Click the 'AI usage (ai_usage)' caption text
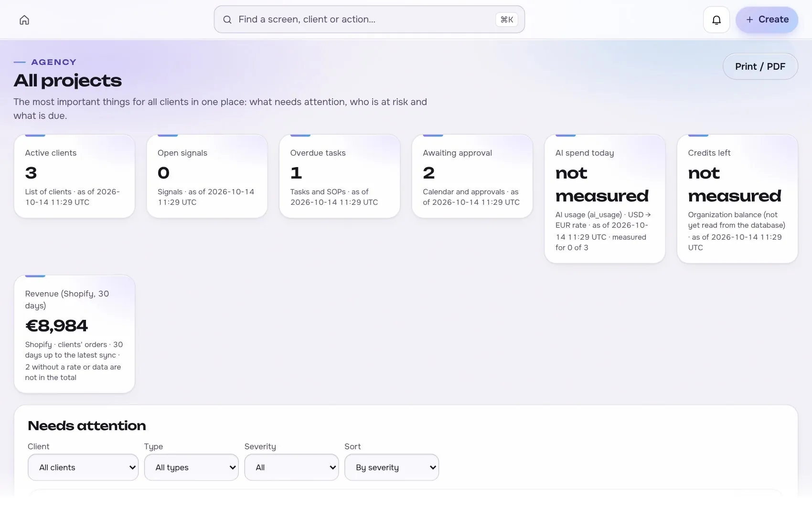 (x=588, y=215)
